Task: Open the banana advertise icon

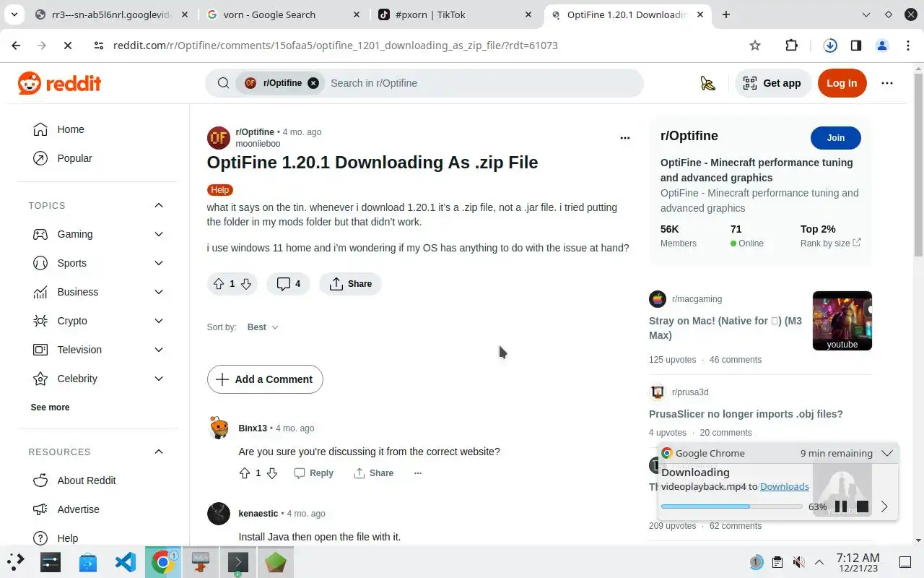Action: tap(707, 83)
